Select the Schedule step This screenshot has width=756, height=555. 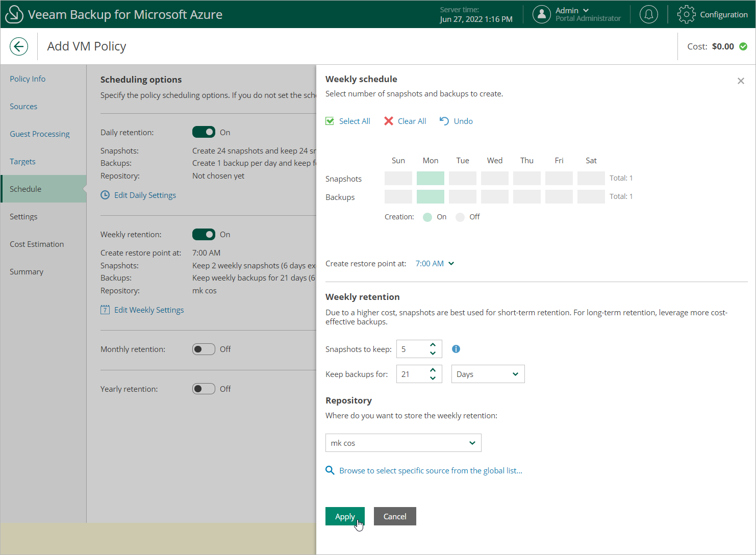click(43, 189)
